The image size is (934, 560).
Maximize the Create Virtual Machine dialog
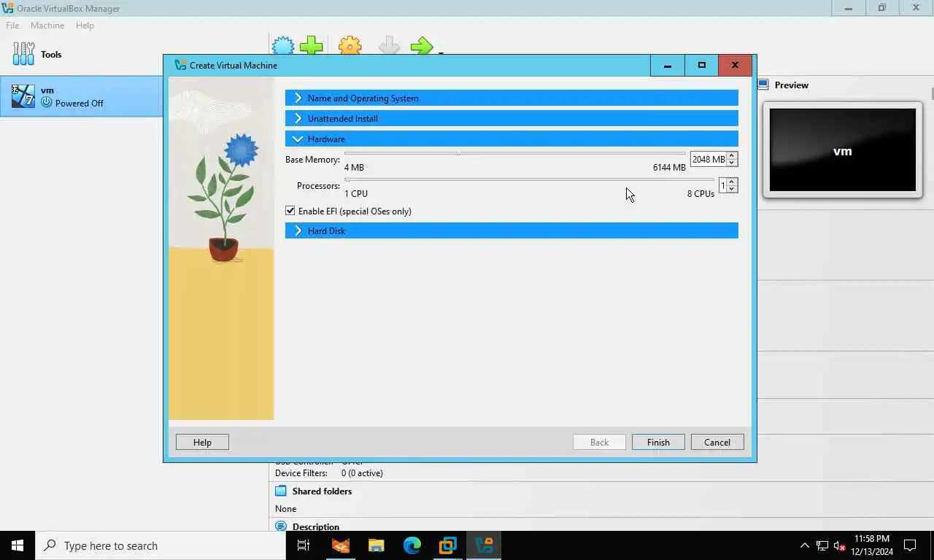(701, 65)
